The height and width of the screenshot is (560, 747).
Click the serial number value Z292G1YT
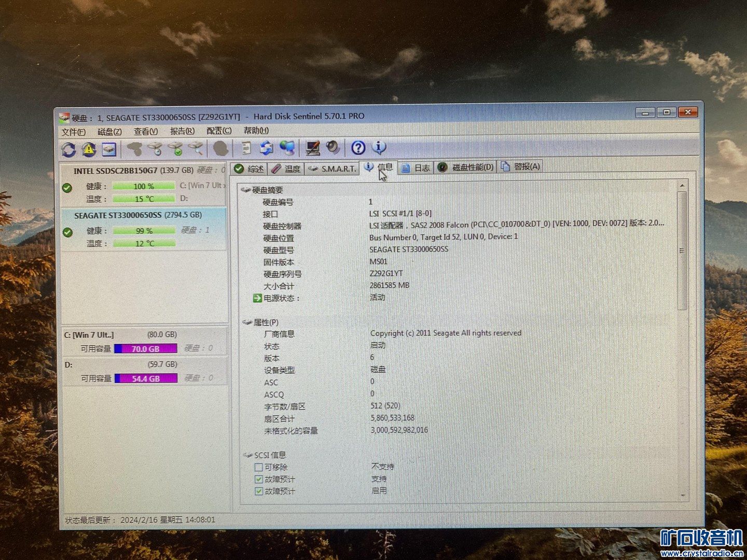pos(386,273)
